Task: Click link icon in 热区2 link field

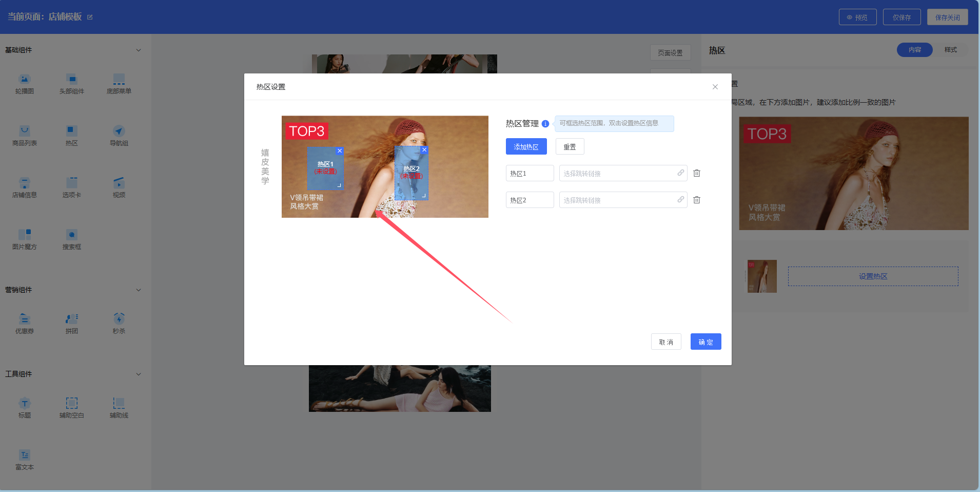Action: (680, 200)
